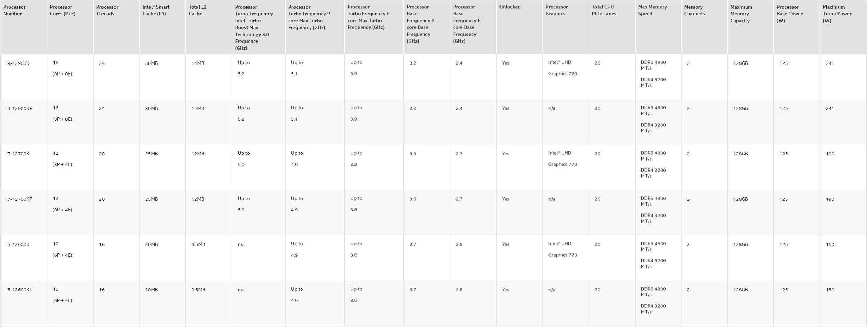Click the Processor Threads column header
Screen dimensions: 868x327
point(107,10)
